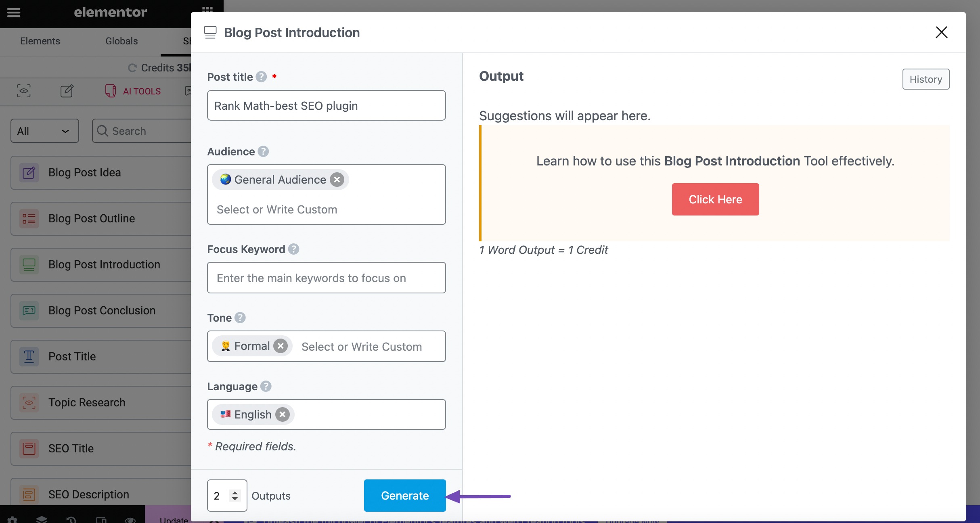Open the write/edit tool icon
Viewport: 980px width, 523px height.
point(67,91)
